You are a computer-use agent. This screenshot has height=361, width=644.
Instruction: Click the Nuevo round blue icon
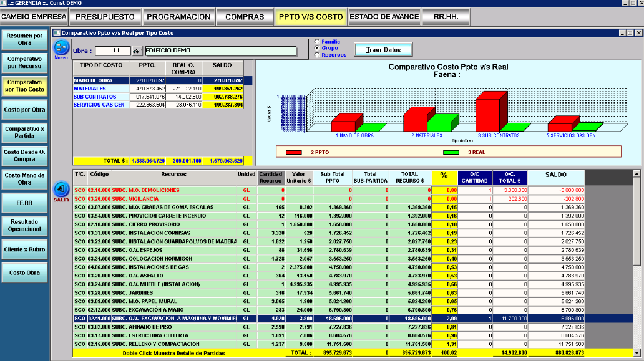click(x=61, y=47)
